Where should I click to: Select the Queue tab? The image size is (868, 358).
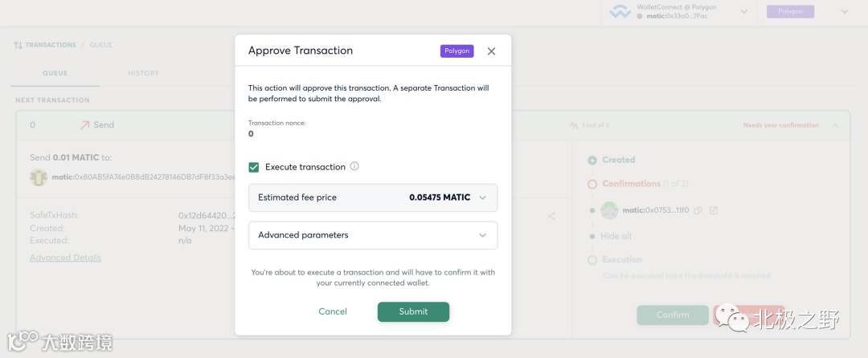tap(55, 73)
